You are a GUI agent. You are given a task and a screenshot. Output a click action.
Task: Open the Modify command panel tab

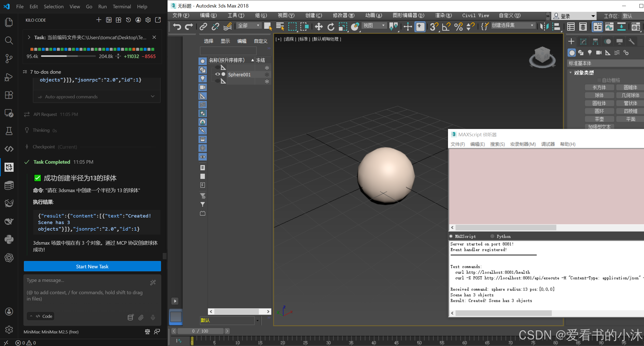click(x=583, y=41)
